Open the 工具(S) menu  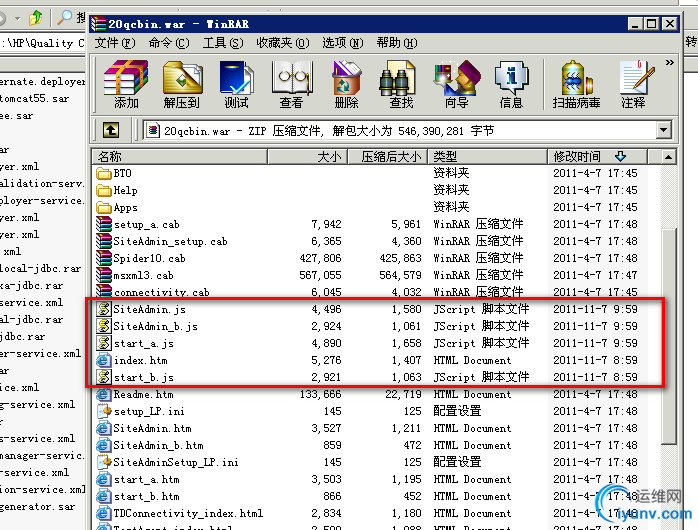[223, 43]
